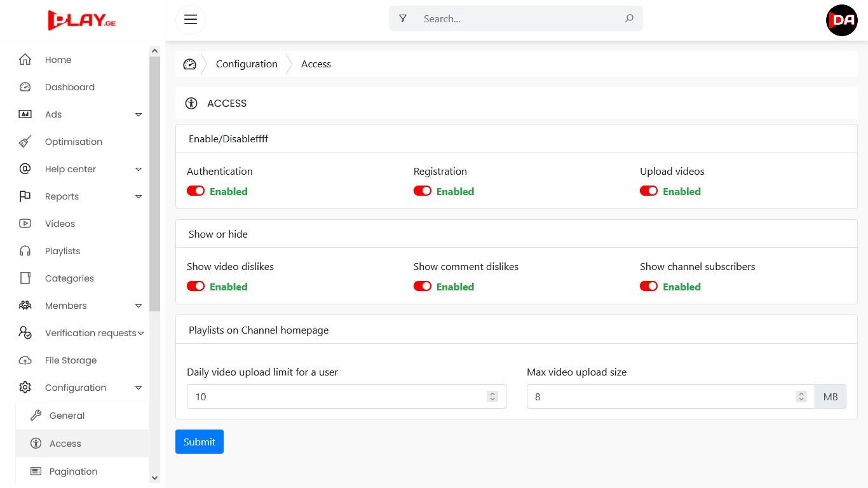This screenshot has height=488, width=868.
Task: Open the Pagination settings page
Action: (x=73, y=471)
